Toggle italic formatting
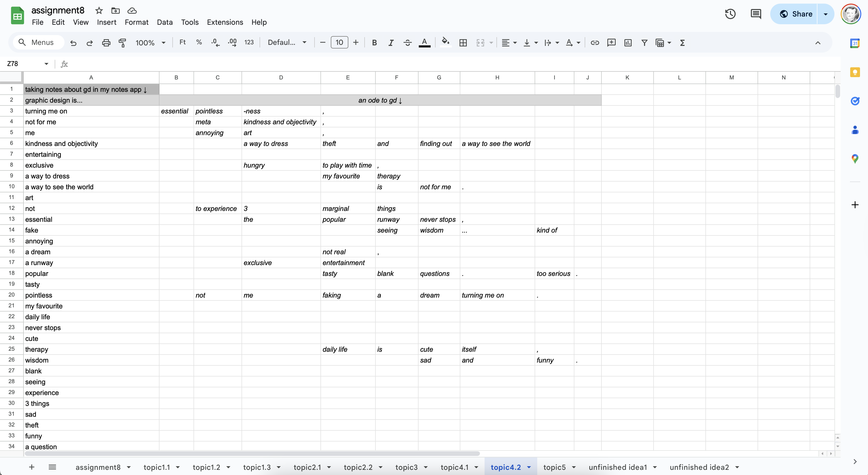 tap(391, 43)
